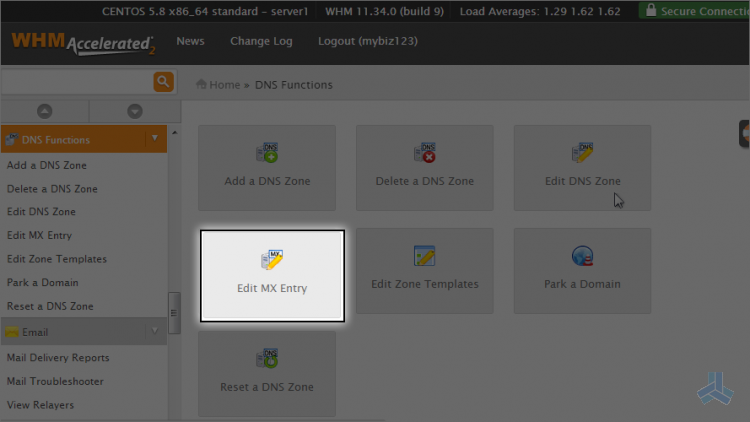The image size is (750, 422).
Task: Select Delete a DNS Zone in sidebar
Action: (x=52, y=189)
